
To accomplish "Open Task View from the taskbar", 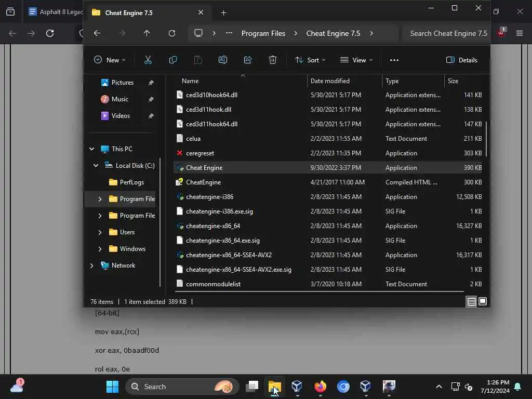I will tap(252, 387).
